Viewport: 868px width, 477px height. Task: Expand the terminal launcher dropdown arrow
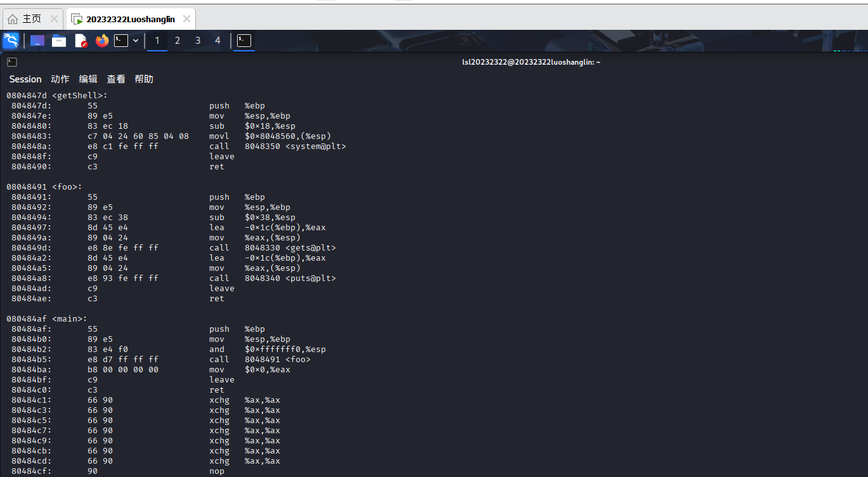pos(136,41)
